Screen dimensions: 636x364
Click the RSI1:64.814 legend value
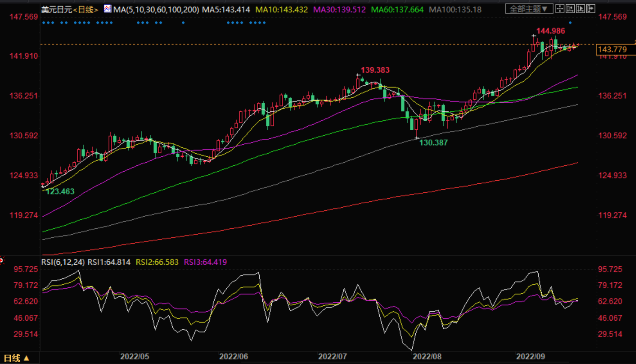coord(109,262)
